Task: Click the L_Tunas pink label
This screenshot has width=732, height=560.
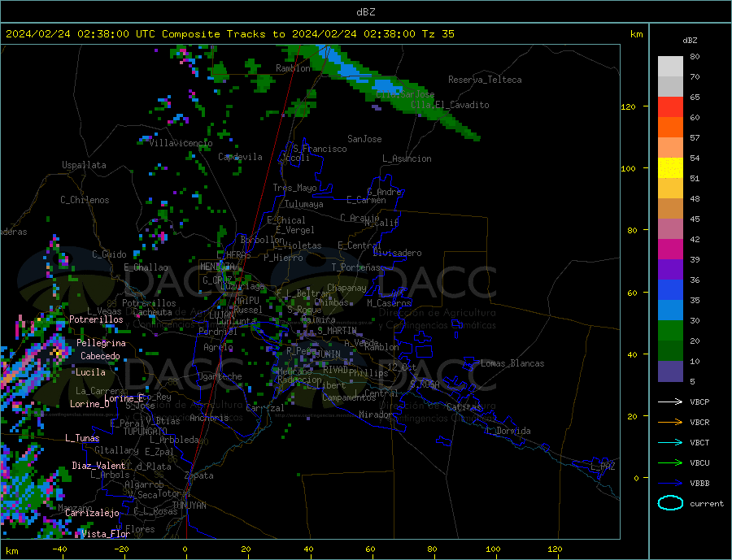Action: coord(82,438)
